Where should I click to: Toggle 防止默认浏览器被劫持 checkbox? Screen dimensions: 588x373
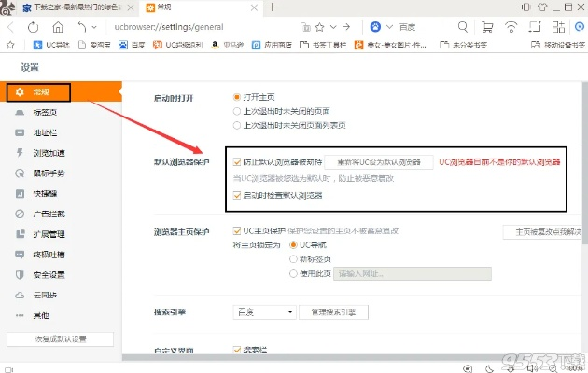(x=237, y=161)
